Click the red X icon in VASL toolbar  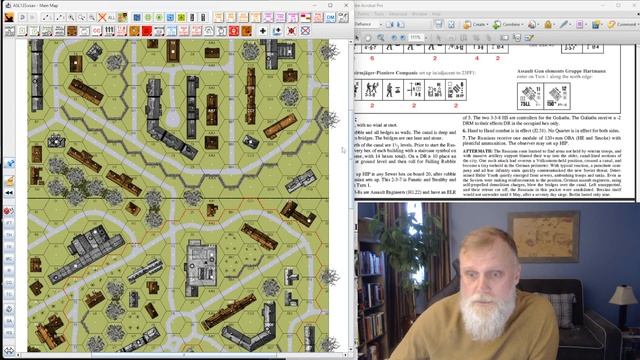pos(102,17)
